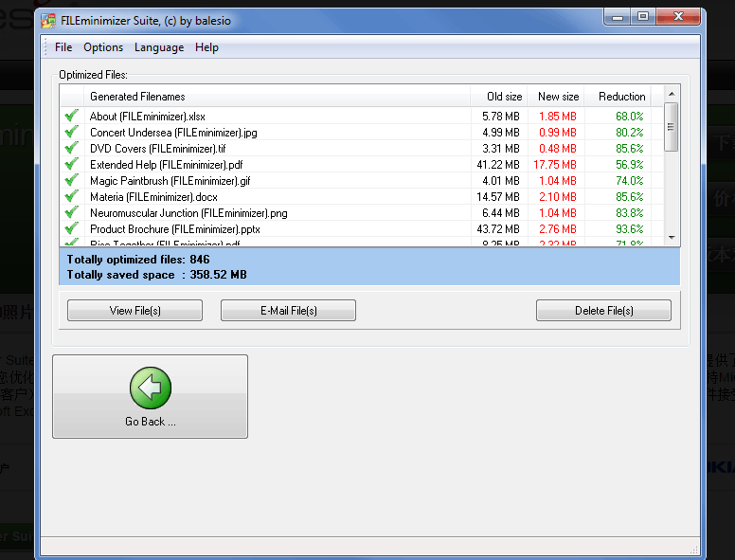The image size is (735, 560).
Task: Open the Options menu
Action: point(103,47)
